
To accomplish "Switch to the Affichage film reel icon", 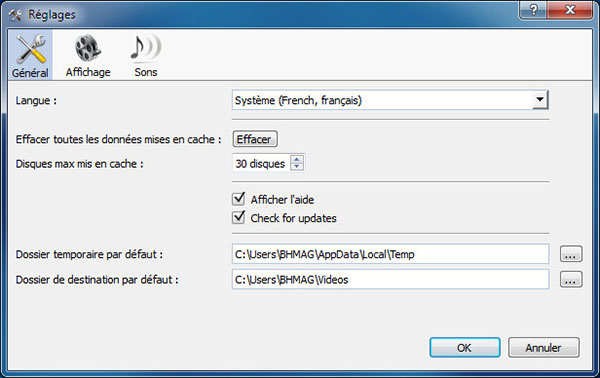I will click(88, 48).
